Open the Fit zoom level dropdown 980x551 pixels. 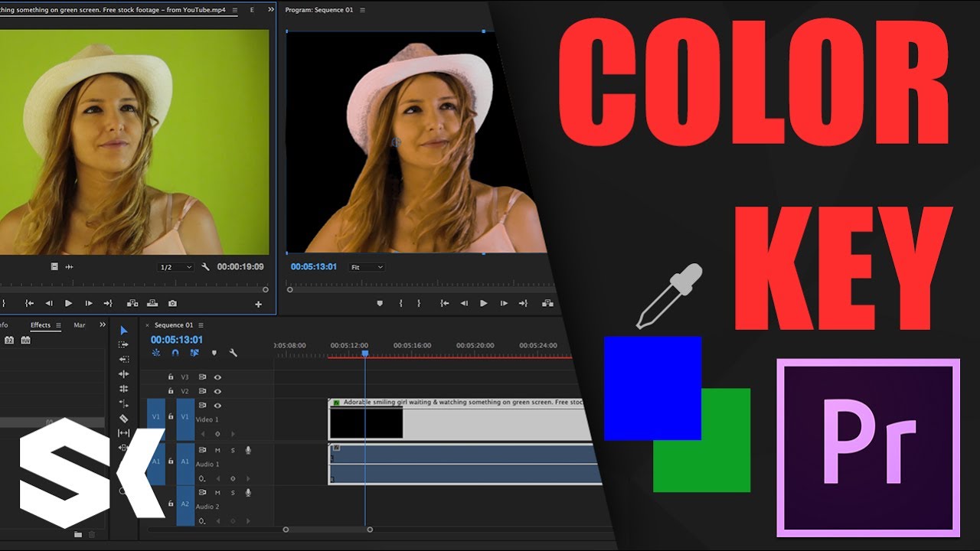367,267
